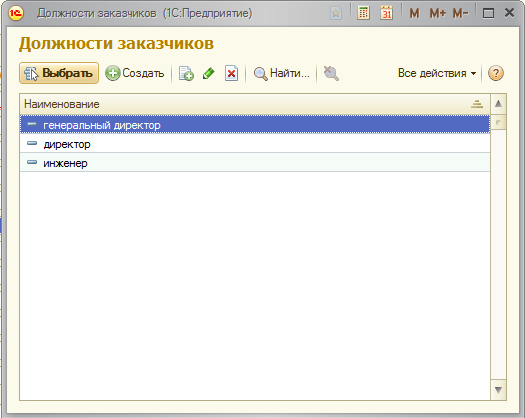Image resolution: width=525 pixels, height=418 pixels.
Task: Open the calendar icon in title bar
Action: click(386, 13)
